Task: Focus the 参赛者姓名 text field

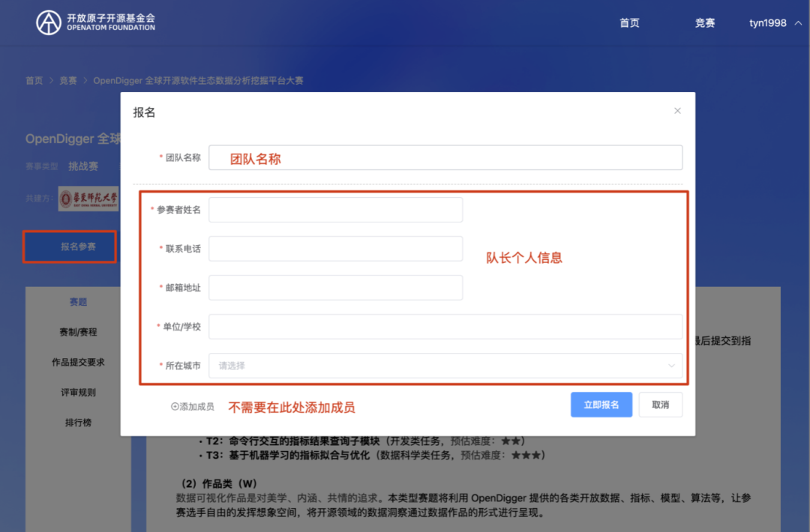Action: (335, 210)
